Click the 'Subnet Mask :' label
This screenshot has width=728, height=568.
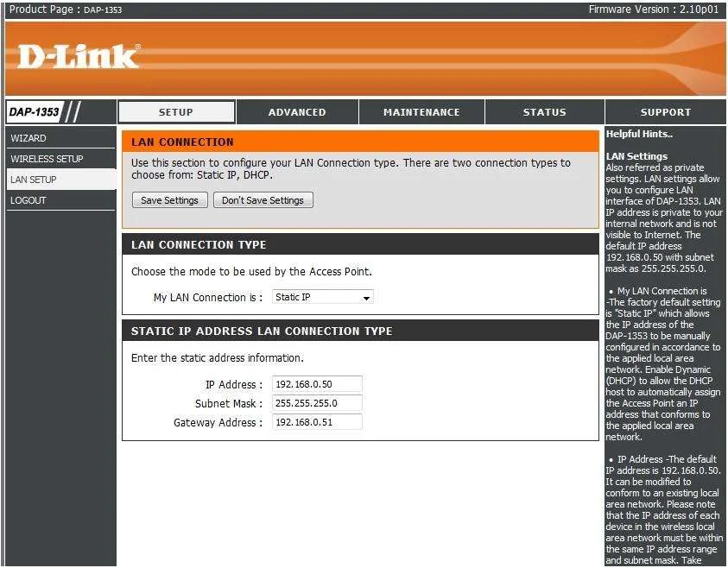229,404
